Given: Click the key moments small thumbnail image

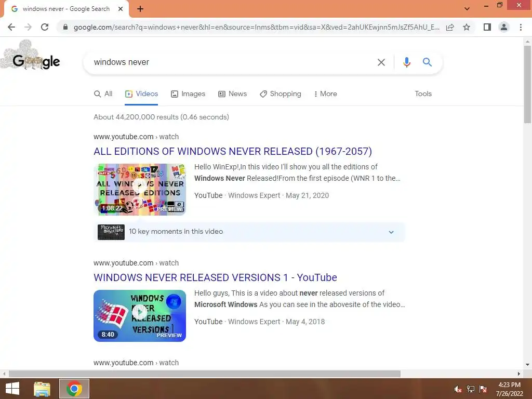Looking at the screenshot, I should [111, 232].
